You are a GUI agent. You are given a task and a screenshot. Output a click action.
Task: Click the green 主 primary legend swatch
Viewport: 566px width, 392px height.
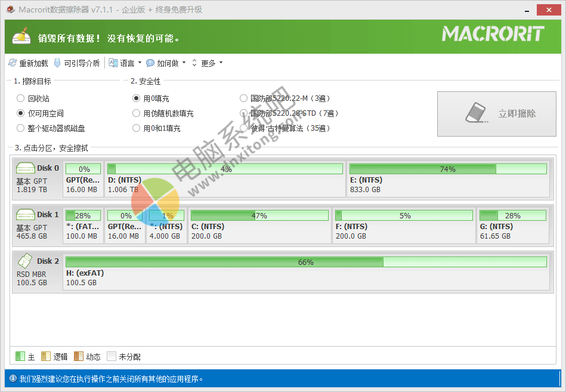point(20,357)
